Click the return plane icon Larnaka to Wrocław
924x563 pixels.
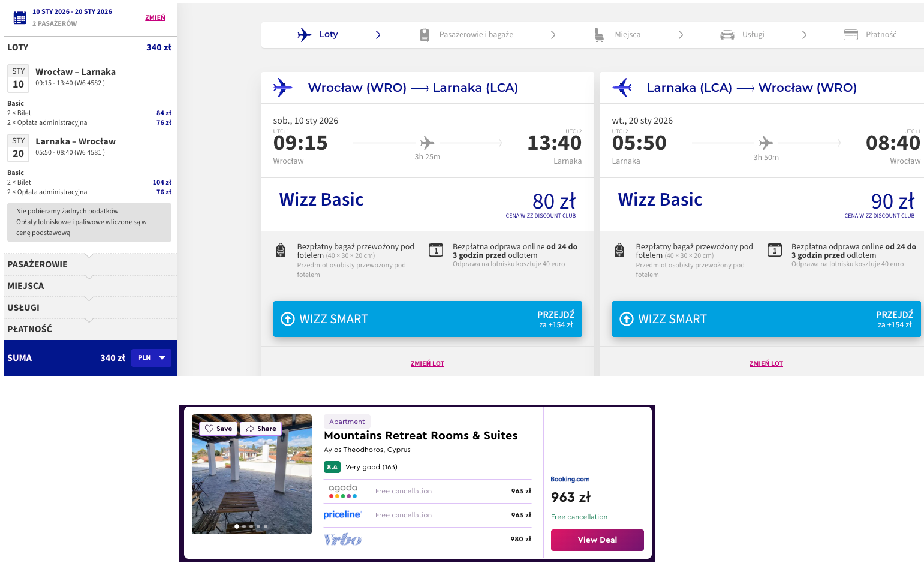[x=622, y=88]
